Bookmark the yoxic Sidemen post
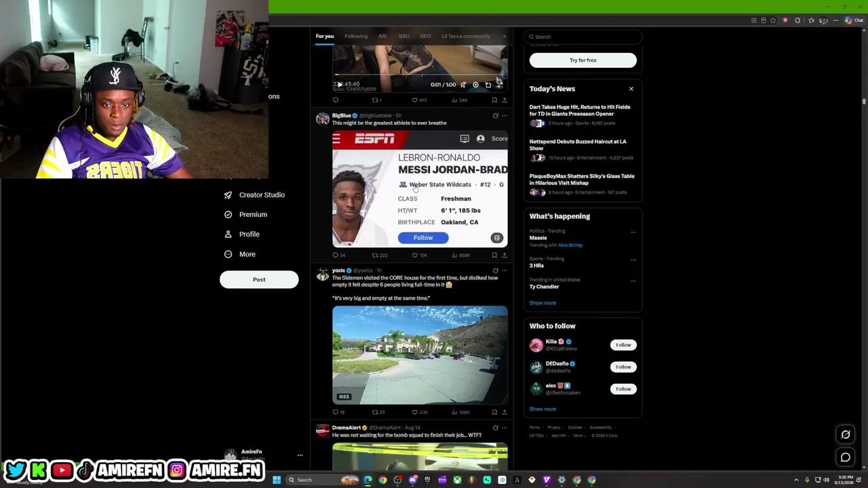This screenshot has height=488, width=868. click(494, 412)
